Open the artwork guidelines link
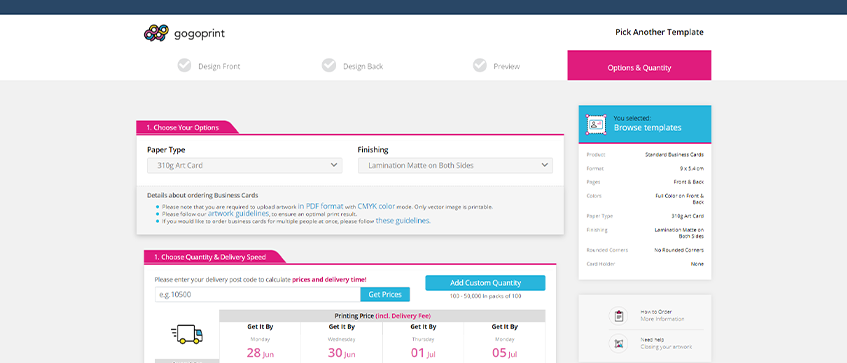The height and width of the screenshot is (363, 847). click(238, 214)
